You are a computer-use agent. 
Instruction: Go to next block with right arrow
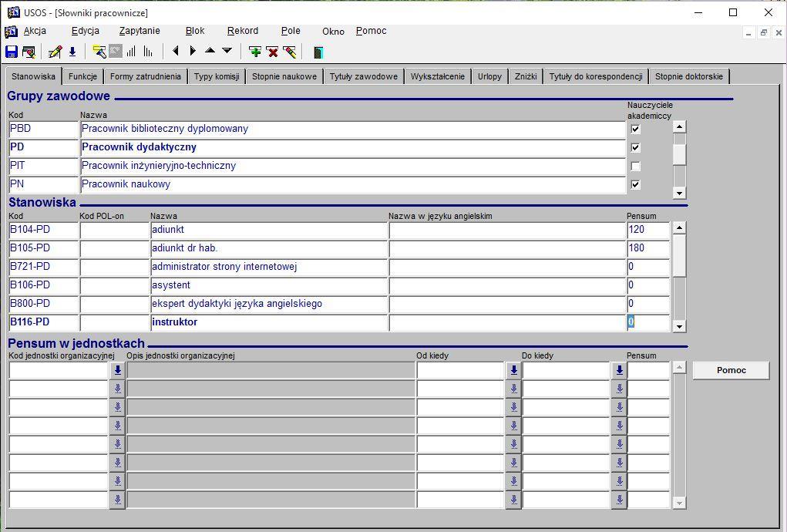[x=193, y=51]
